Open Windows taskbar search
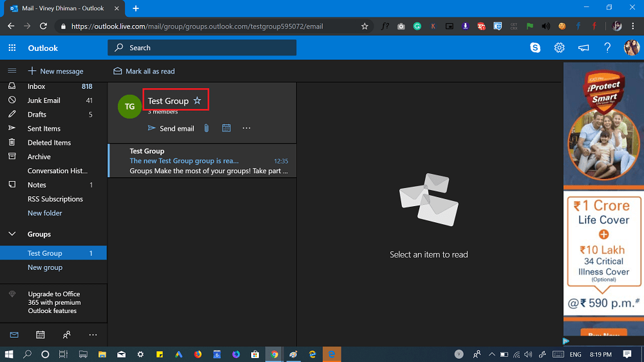Screen dimensions: 644x362 click(27, 354)
